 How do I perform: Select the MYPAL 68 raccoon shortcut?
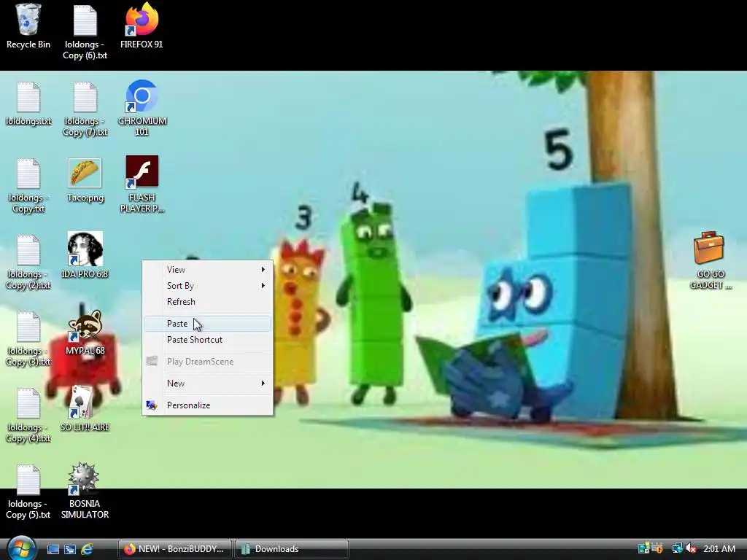coord(85,332)
